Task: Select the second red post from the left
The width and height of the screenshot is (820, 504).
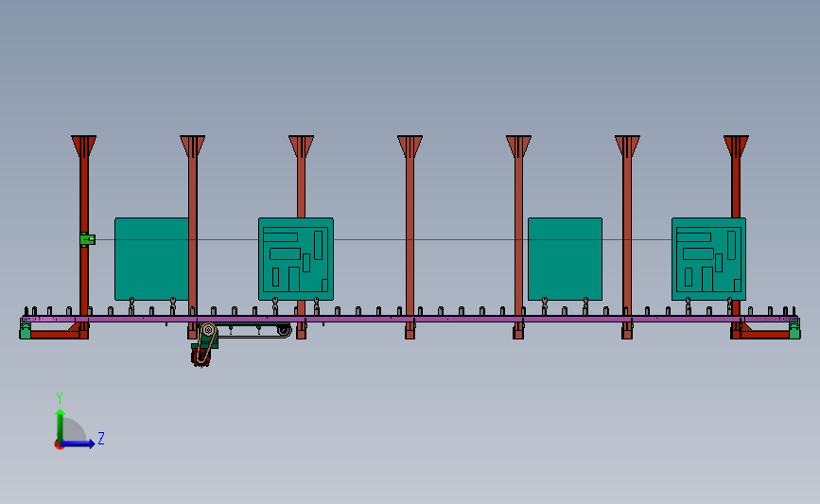Action: (x=192, y=236)
